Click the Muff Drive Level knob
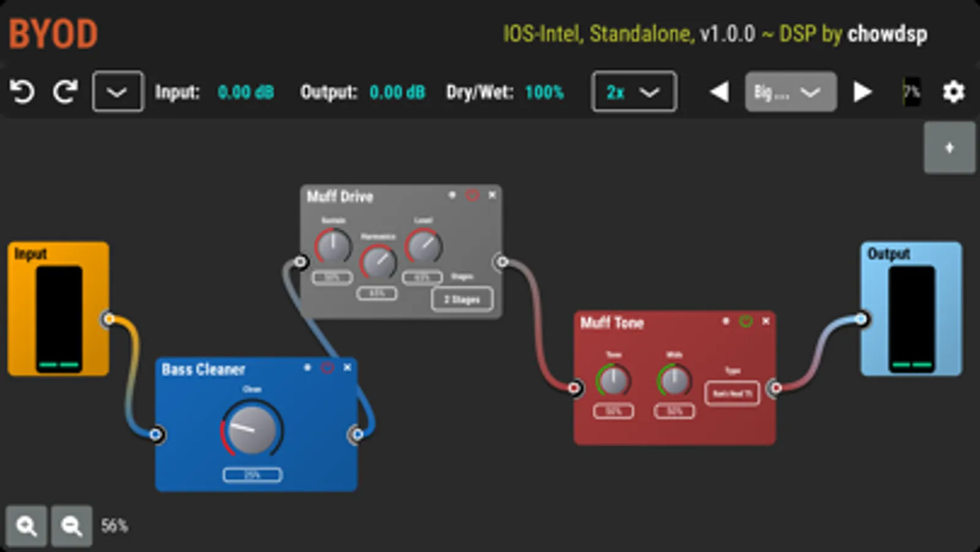This screenshot has height=552, width=980. (x=423, y=247)
